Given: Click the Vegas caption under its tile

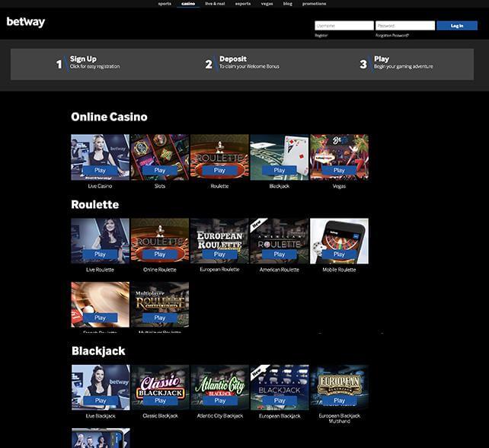Looking at the screenshot, I should click(x=339, y=186).
